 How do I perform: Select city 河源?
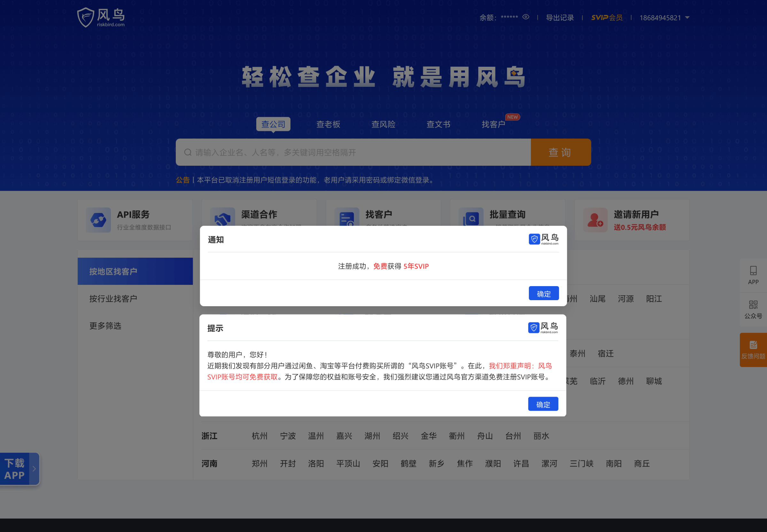tap(625, 299)
